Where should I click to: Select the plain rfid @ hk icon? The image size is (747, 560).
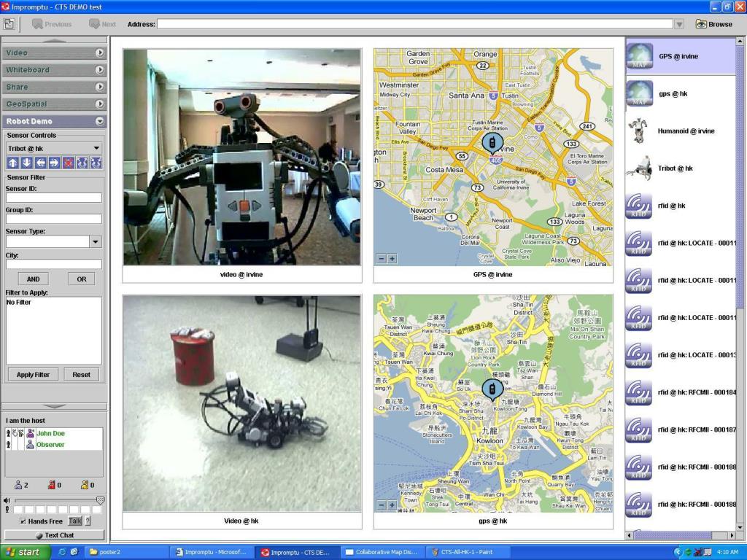(x=639, y=206)
